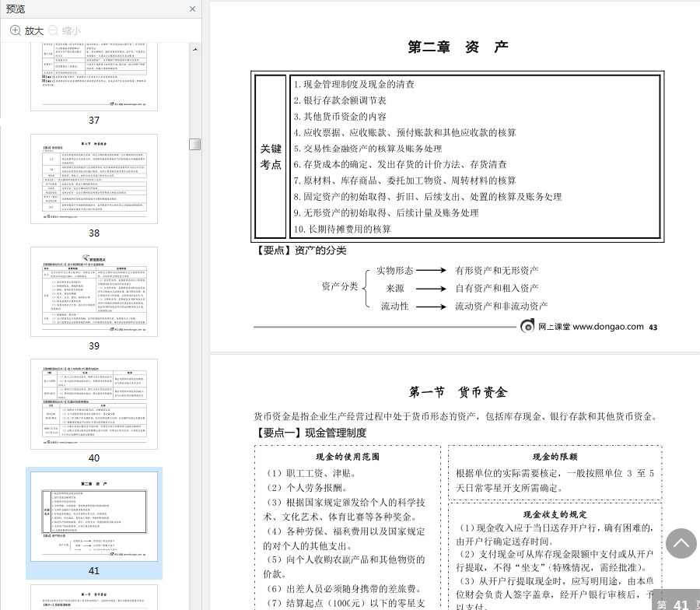
Task: Open page 38 thumbnail
Action: [94, 179]
